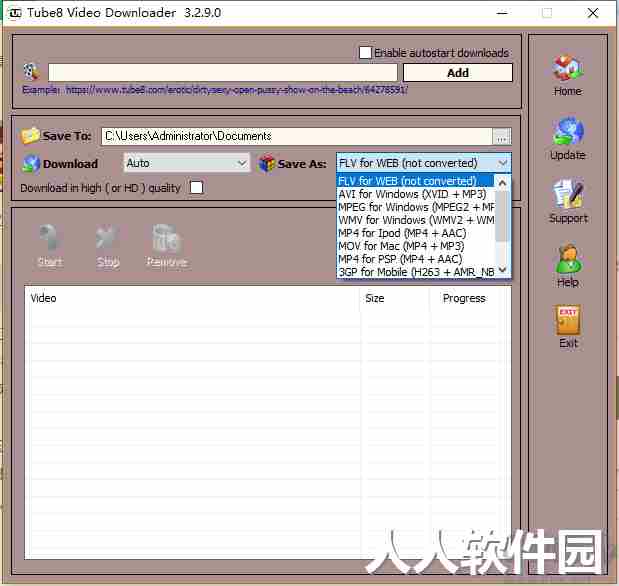Collapse the Save As format combo box
Image resolution: width=619 pixels, height=586 pixels.
[x=424, y=163]
